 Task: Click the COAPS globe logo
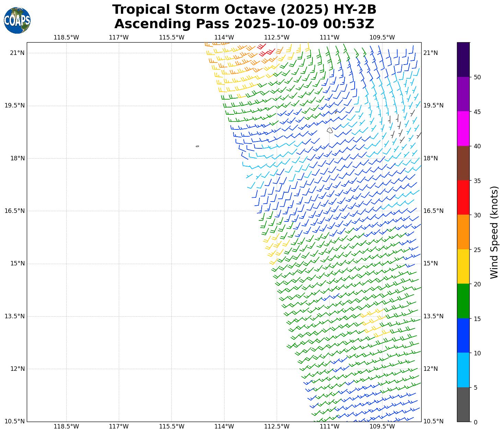pos(17,21)
